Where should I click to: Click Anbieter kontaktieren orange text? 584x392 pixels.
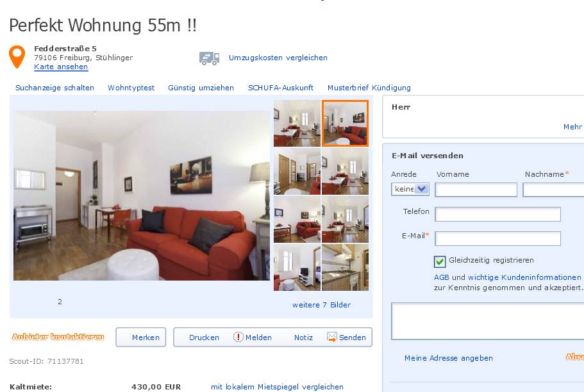click(58, 337)
